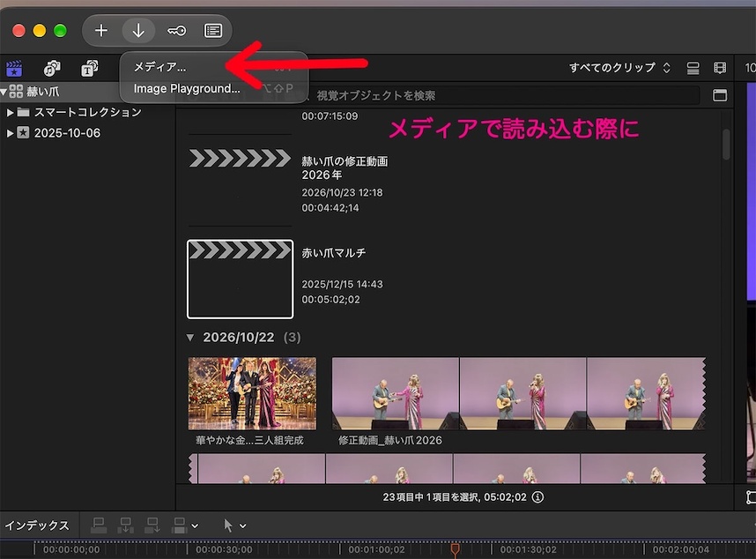The width and height of the screenshot is (756, 559).
Task: Expand the 2025-10-06 event
Action: point(10,133)
